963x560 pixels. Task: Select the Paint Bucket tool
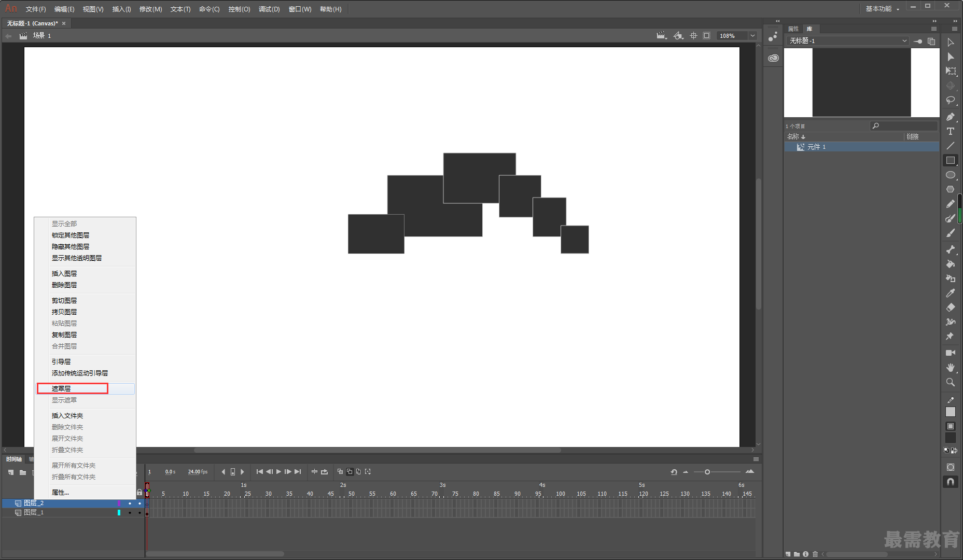[951, 264]
